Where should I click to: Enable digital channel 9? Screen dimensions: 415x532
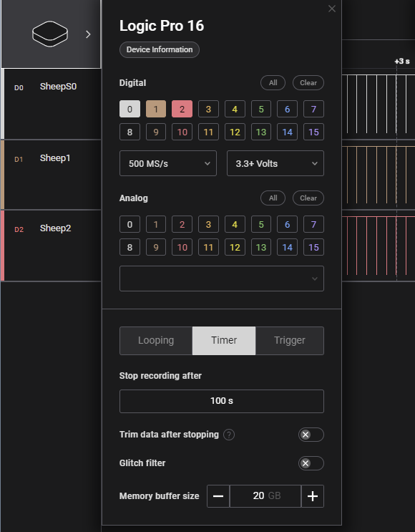coord(156,132)
